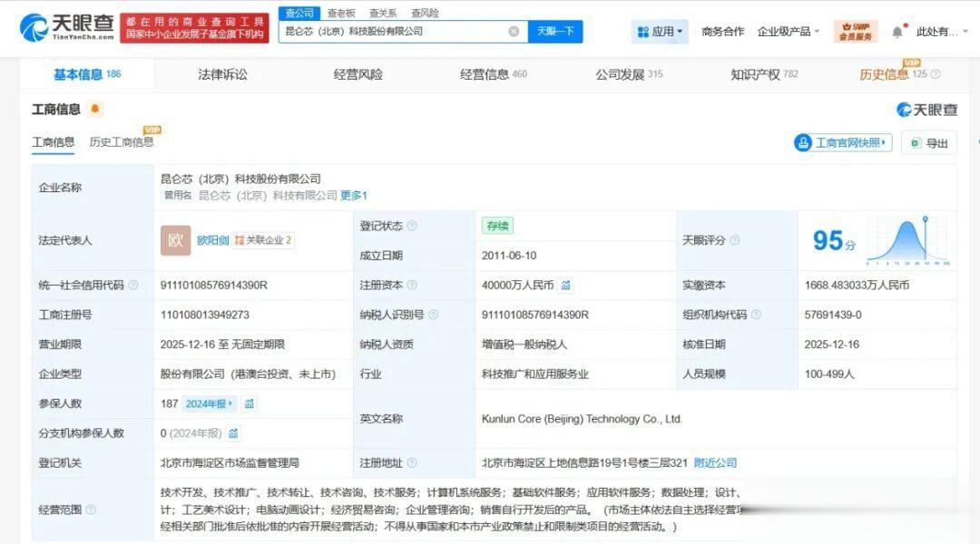Switch to 历史工商信息 sub-tab
The image size is (980, 544).
coord(122,142)
